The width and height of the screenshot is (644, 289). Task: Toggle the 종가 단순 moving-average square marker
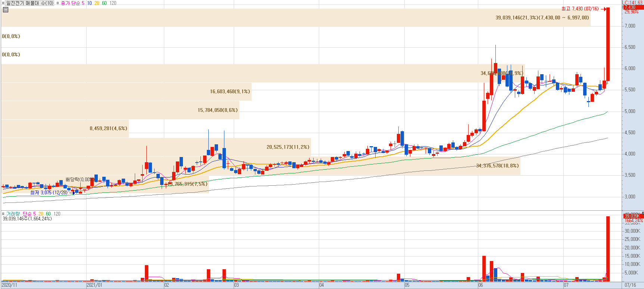[58, 3]
